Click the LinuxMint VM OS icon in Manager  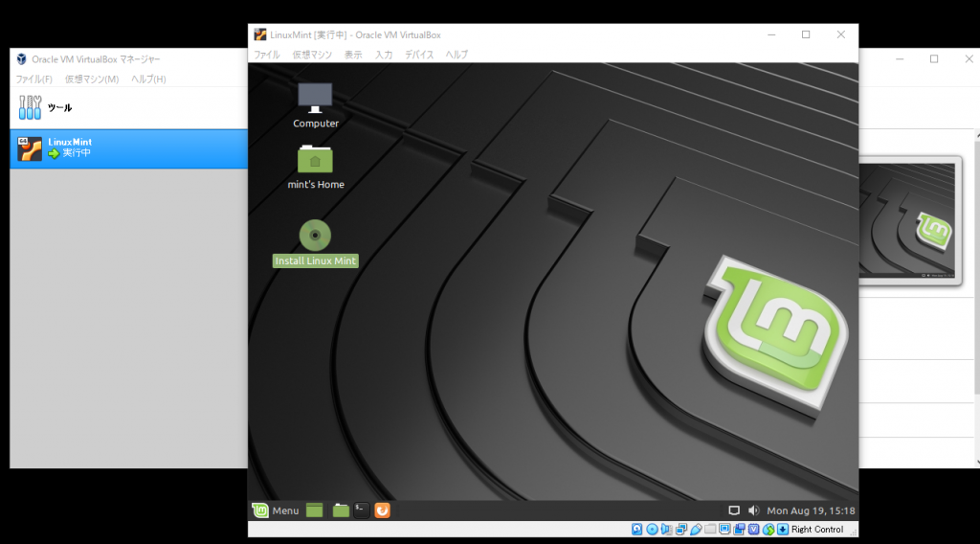click(x=30, y=148)
